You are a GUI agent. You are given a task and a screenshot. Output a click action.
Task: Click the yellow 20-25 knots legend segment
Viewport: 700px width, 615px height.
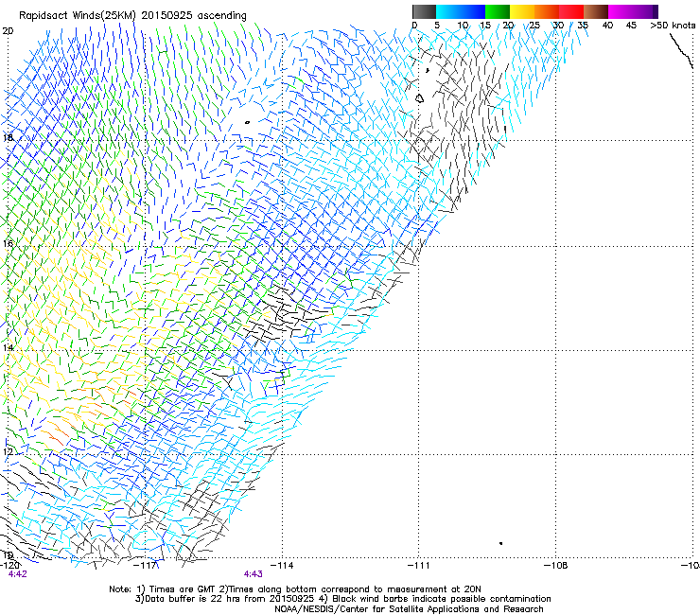click(x=522, y=11)
